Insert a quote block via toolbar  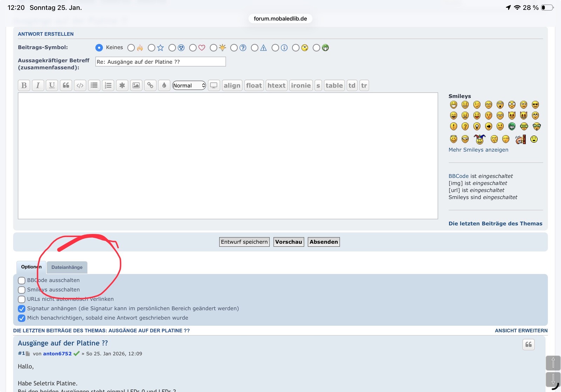[66, 85]
